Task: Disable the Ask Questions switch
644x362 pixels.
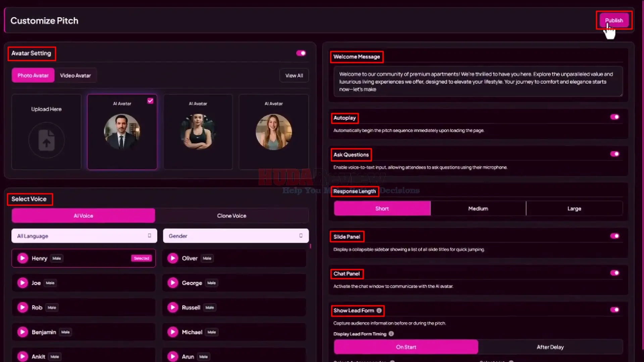Action: click(x=614, y=154)
